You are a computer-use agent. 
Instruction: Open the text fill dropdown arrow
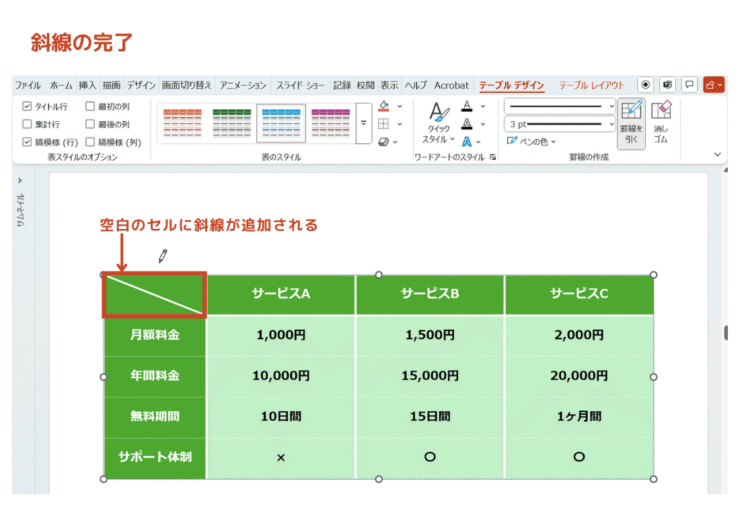pyautogui.click(x=483, y=106)
